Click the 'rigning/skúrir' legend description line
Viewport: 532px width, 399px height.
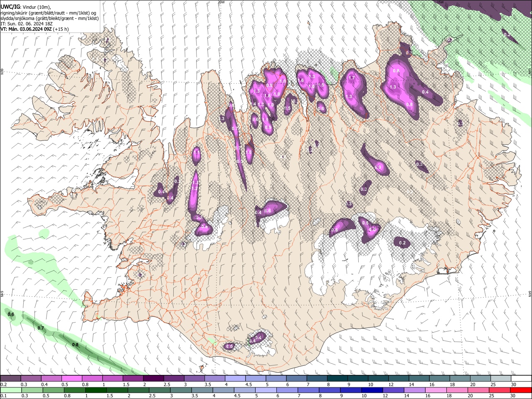coord(48,13)
